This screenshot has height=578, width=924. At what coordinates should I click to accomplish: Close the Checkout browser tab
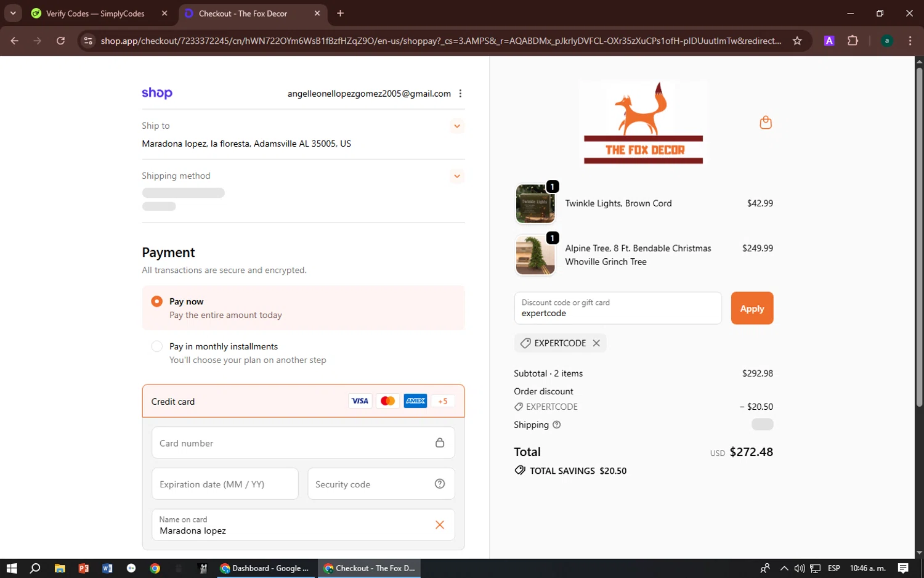click(317, 14)
